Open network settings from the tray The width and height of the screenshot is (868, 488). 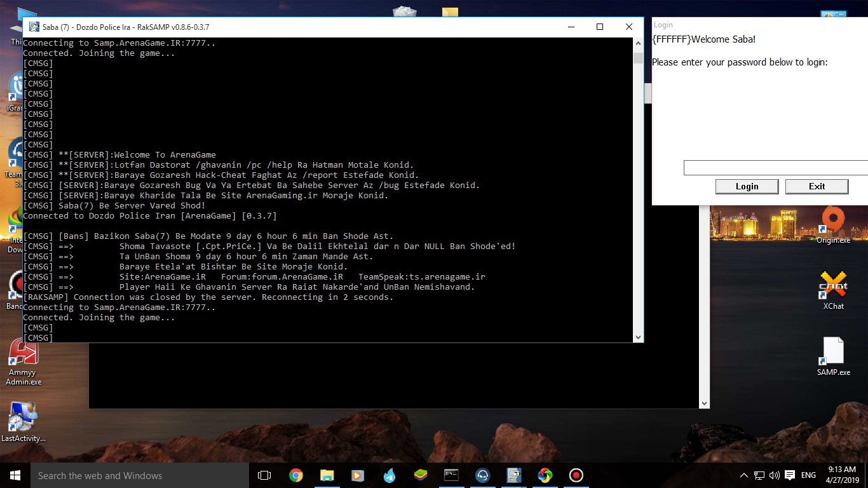pyautogui.click(x=759, y=475)
